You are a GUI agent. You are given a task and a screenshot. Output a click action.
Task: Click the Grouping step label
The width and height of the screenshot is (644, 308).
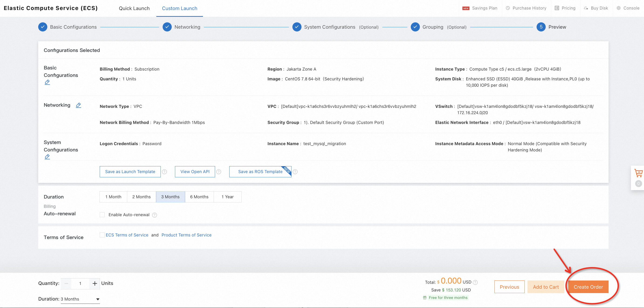tap(433, 27)
